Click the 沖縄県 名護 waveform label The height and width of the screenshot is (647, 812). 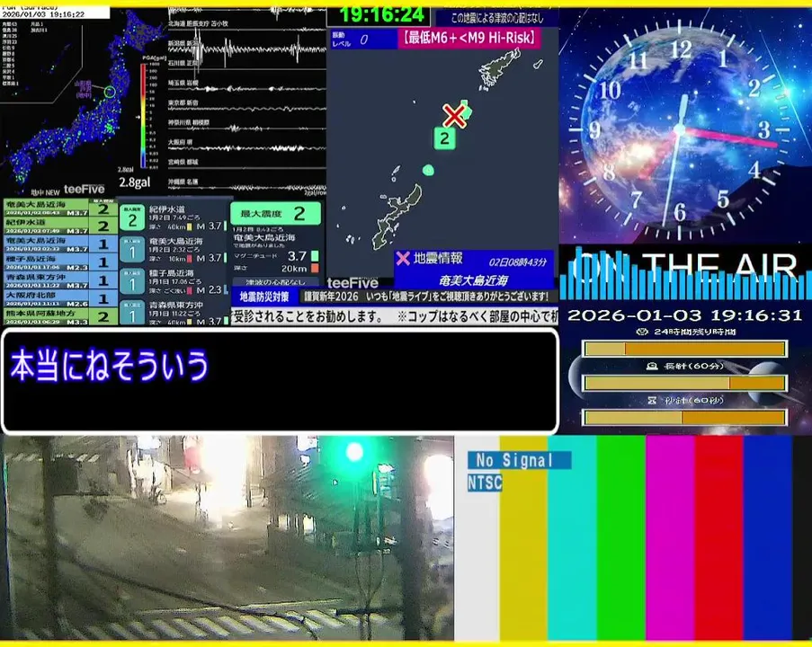click(x=183, y=182)
